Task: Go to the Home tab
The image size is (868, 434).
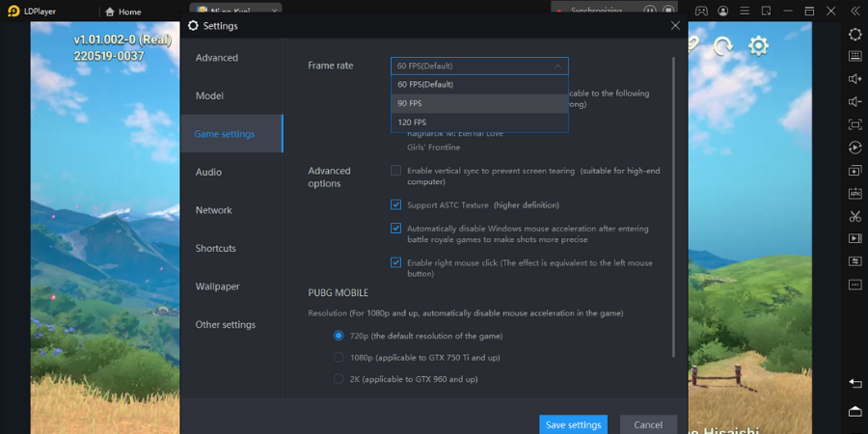Action: 123,12
